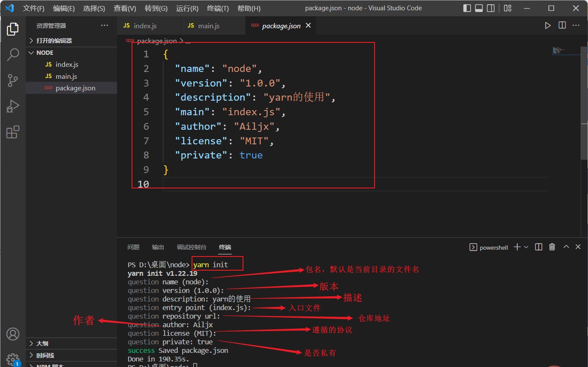Switch to the main.js editor tab

213,26
